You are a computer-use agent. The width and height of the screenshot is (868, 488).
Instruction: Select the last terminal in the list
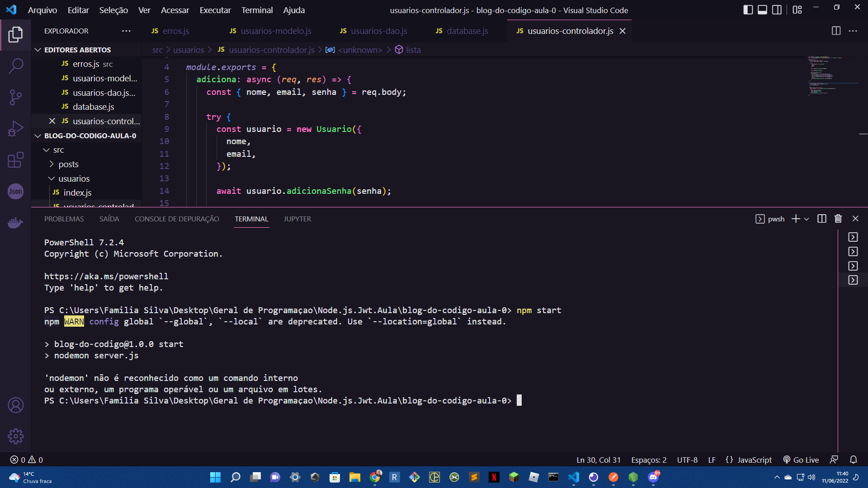853,280
